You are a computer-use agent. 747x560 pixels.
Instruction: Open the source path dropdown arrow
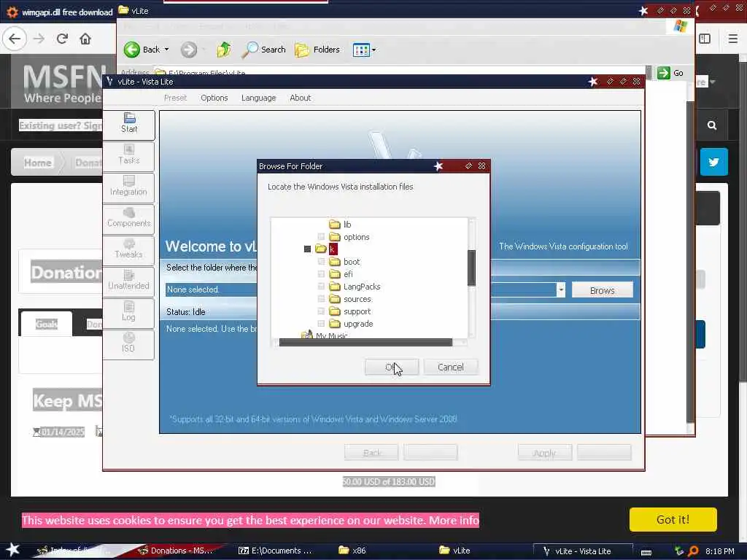click(561, 289)
